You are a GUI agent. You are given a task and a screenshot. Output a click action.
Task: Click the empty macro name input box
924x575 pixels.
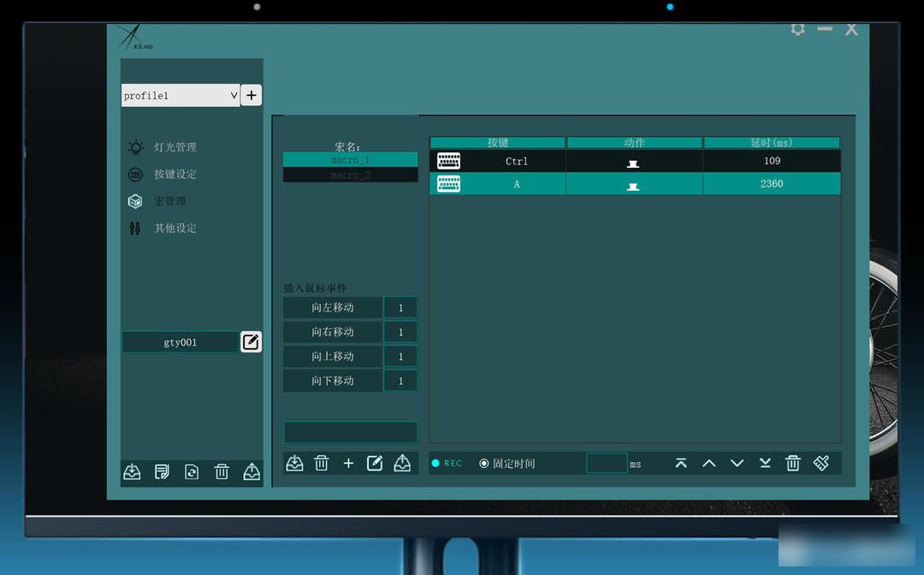coord(351,432)
